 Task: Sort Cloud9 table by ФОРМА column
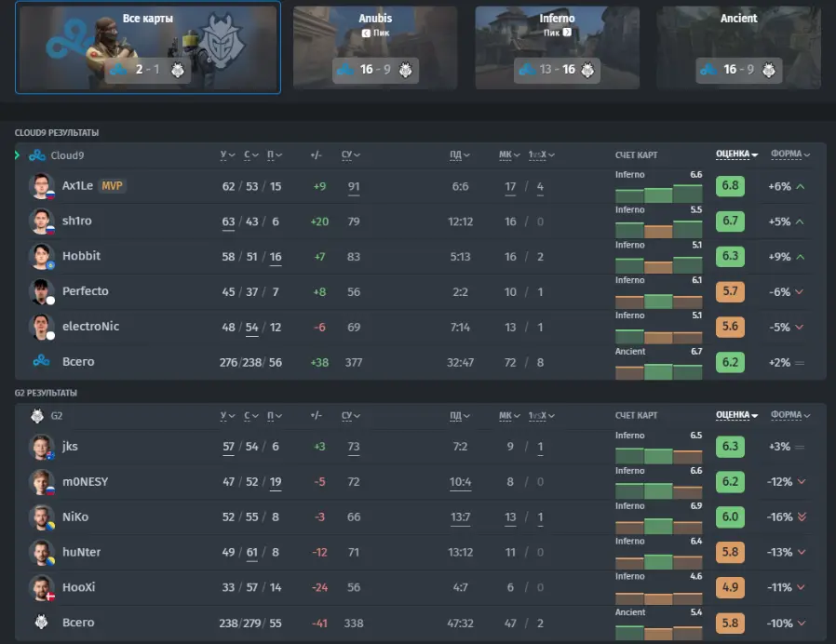[790, 154]
